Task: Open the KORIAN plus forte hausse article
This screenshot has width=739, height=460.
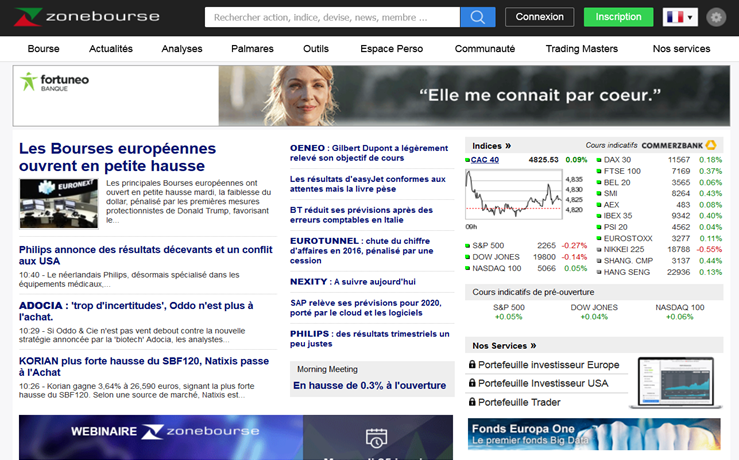Action: pyautogui.click(x=144, y=367)
